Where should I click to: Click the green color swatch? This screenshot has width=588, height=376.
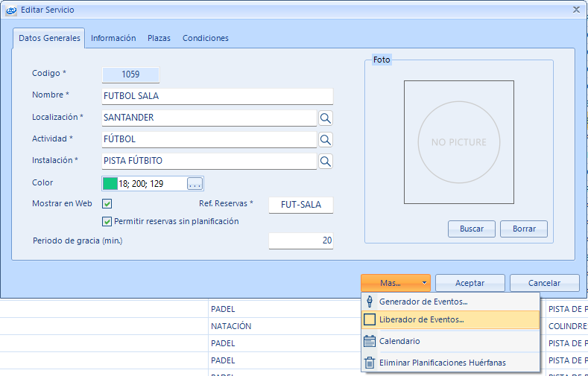(110, 183)
